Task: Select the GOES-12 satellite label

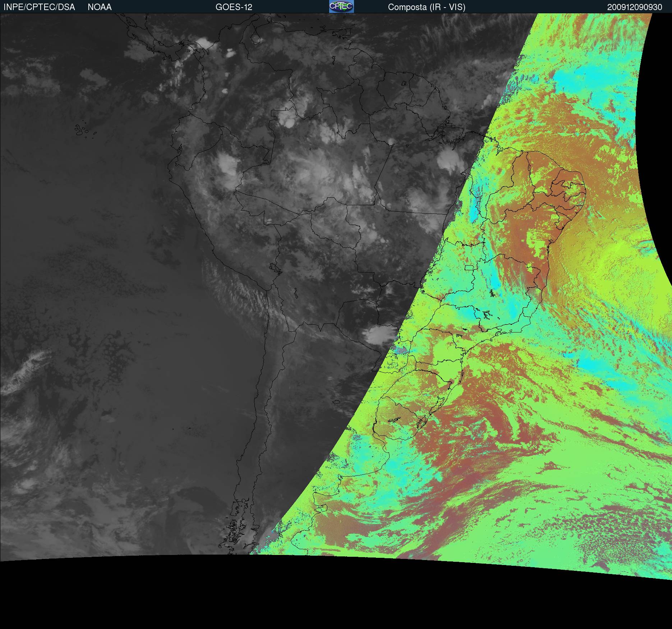Action: tap(234, 7)
